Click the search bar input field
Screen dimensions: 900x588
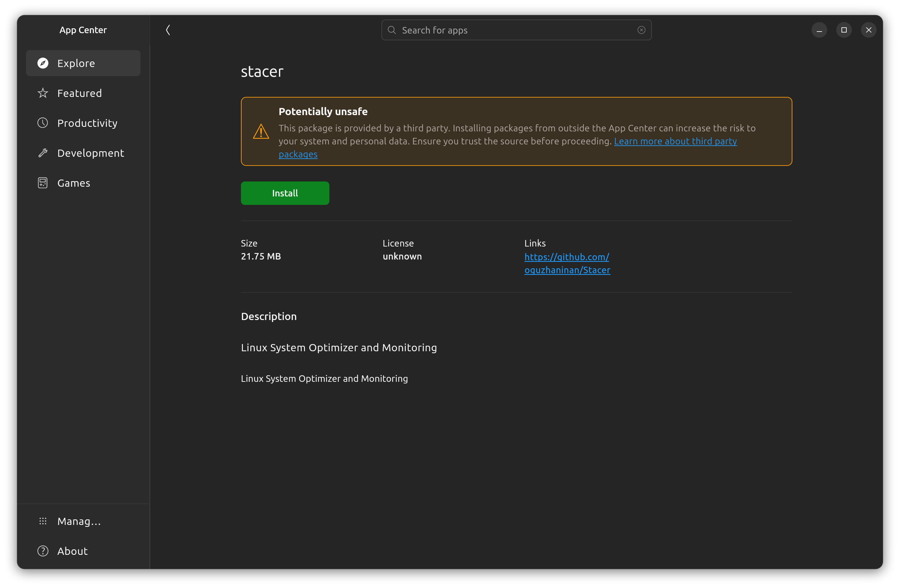click(x=516, y=30)
